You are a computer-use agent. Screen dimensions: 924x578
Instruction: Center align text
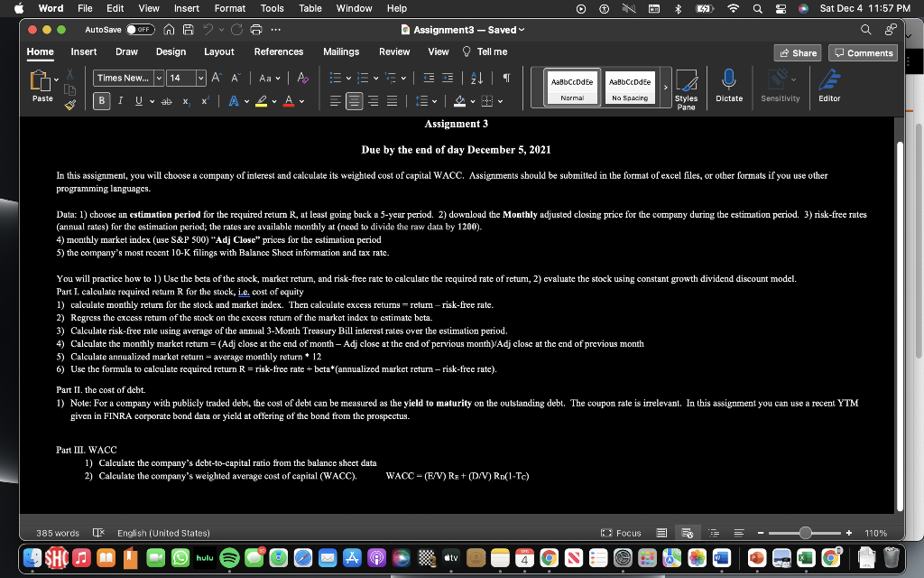point(354,101)
